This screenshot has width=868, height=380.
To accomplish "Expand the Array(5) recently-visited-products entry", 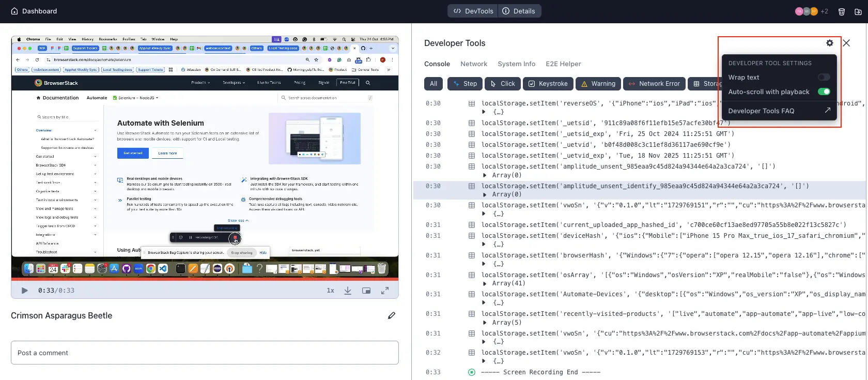I will [485, 323].
